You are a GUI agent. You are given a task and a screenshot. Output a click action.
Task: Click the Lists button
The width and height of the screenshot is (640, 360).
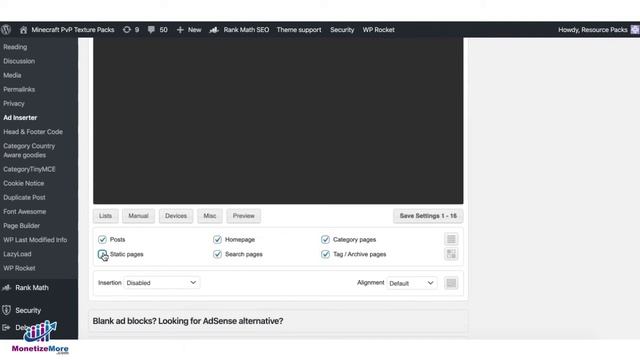[x=105, y=216]
